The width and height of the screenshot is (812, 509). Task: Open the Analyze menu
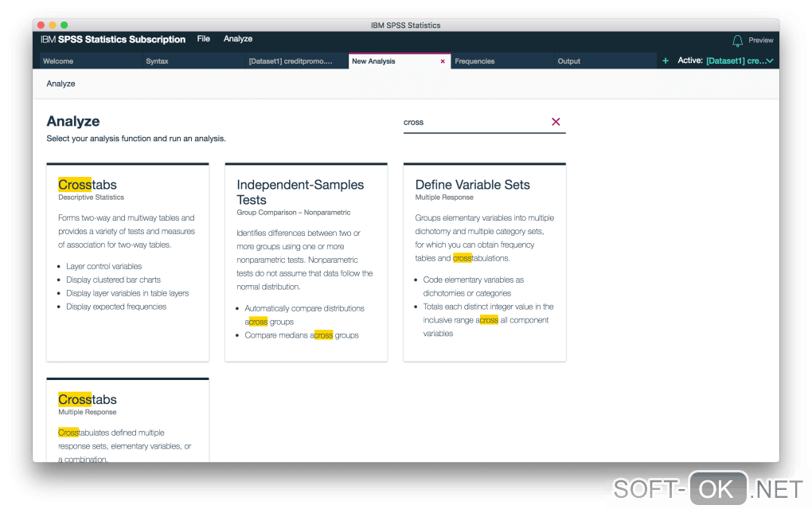click(238, 39)
